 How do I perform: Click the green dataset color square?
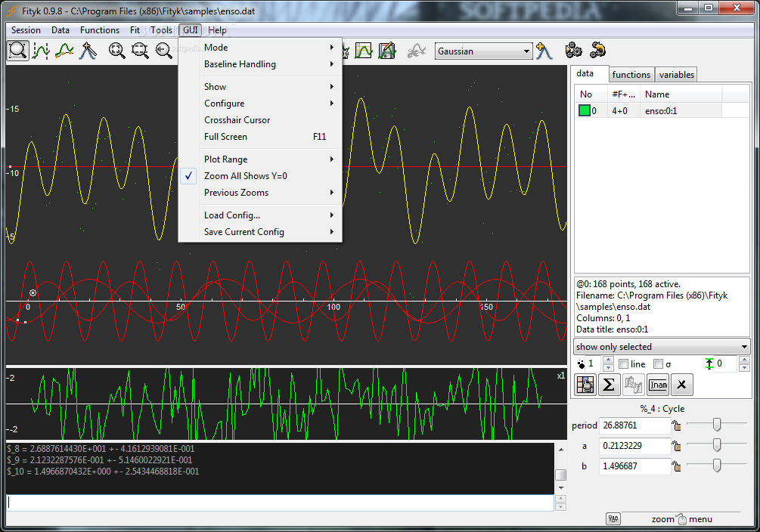click(584, 110)
